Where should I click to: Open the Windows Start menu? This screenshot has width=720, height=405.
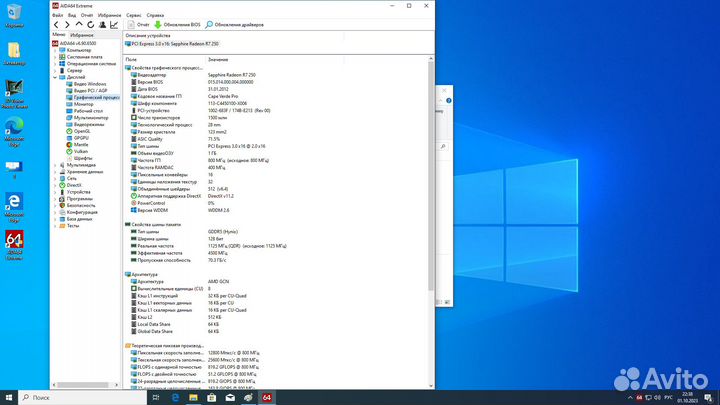[x=9, y=398]
